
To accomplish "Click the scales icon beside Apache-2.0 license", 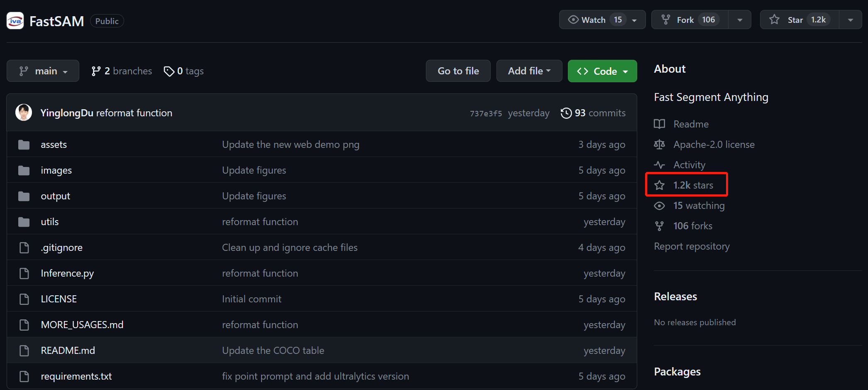I will pyautogui.click(x=659, y=144).
